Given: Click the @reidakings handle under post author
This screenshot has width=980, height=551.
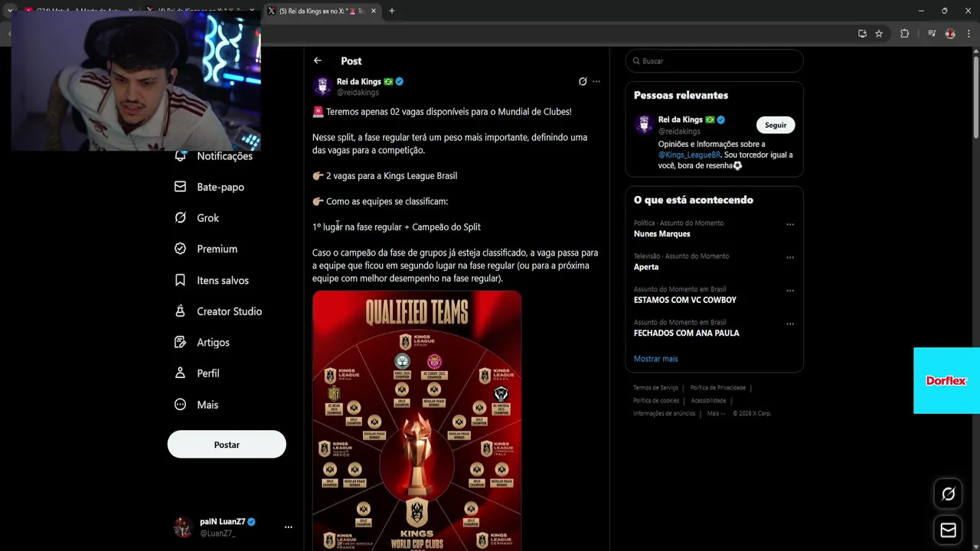Looking at the screenshot, I should pos(358,93).
